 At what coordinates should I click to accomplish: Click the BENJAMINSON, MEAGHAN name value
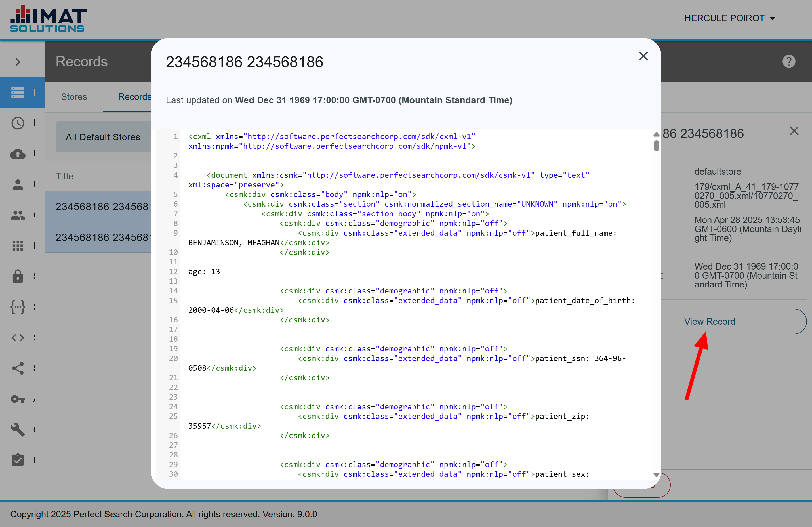pos(234,243)
